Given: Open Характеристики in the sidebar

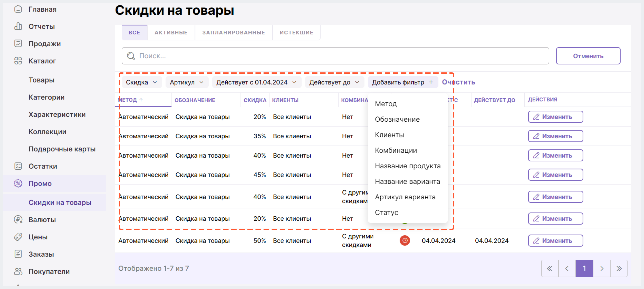Looking at the screenshot, I should click(57, 114).
